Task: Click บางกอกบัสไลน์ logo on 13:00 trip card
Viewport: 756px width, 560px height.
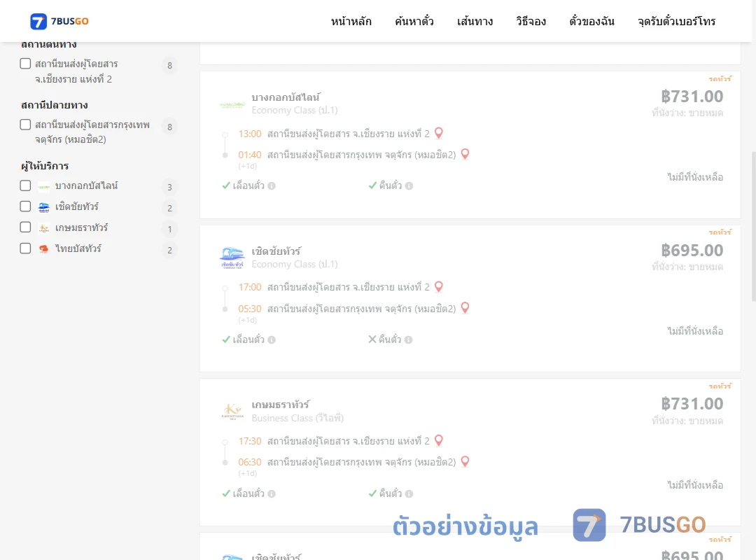Action: tap(232, 105)
